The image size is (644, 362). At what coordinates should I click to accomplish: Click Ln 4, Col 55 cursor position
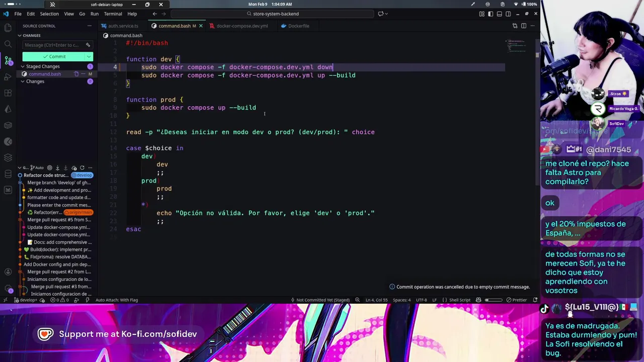(376, 300)
